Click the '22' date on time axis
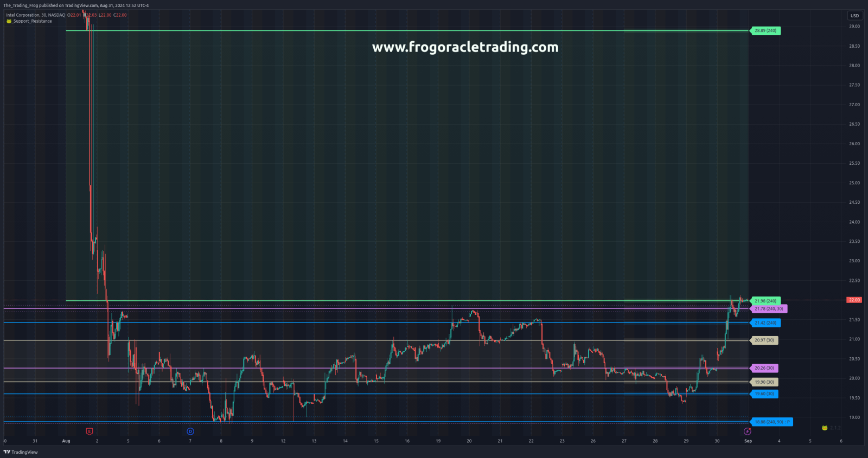The height and width of the screenshot is (458, 868). click(531, 441)
